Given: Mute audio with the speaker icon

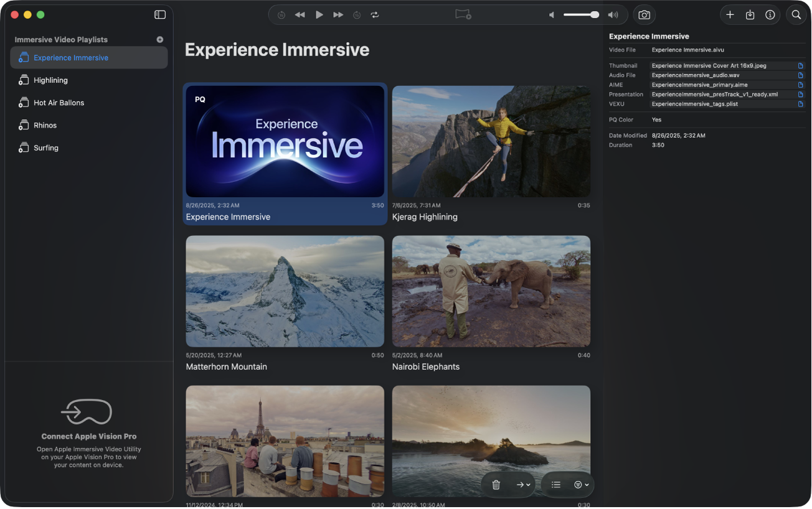Looking at the screenshot, I should (x=550, y=14).
